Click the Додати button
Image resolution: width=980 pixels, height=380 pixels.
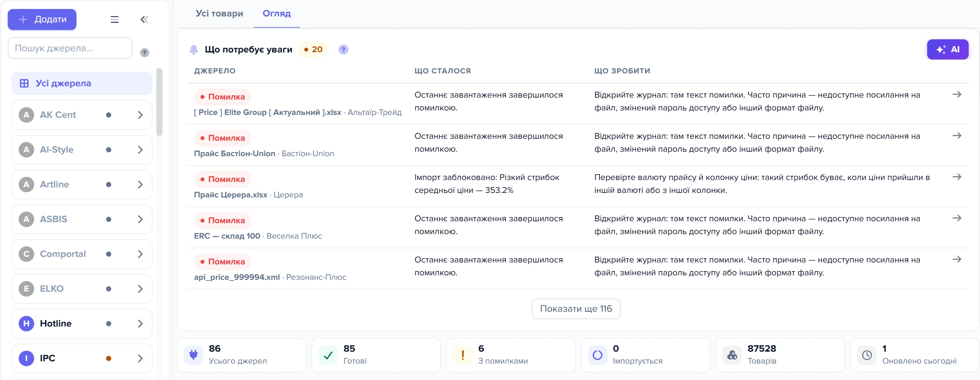click(x=42, y=19)
